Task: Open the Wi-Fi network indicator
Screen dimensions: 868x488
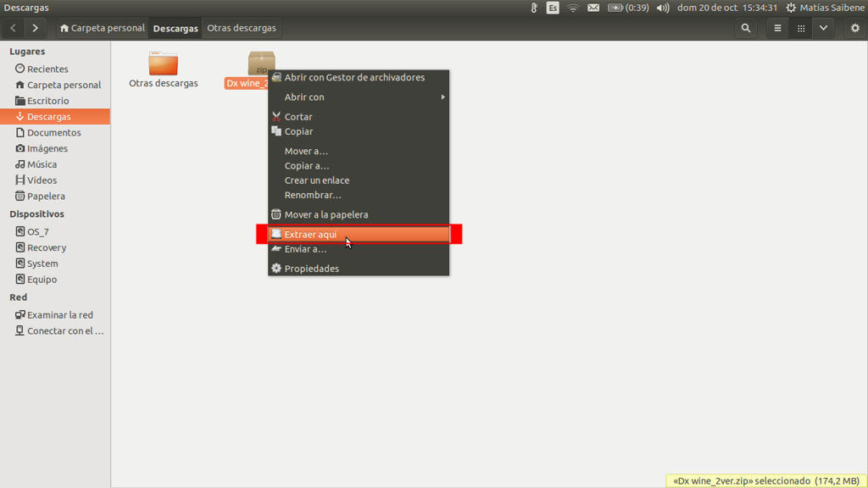Action: pos(573,8)
